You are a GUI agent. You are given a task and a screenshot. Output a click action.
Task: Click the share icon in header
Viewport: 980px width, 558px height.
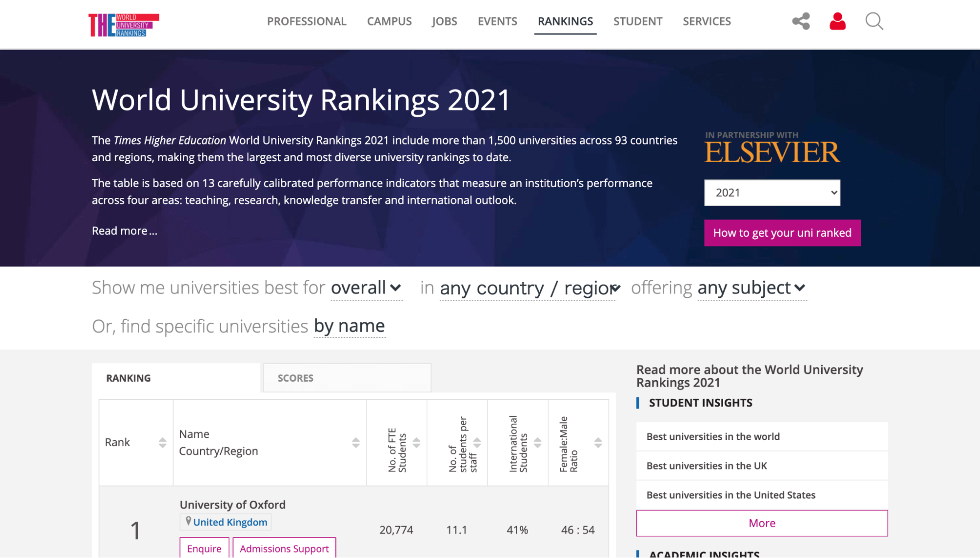point(801,21)
